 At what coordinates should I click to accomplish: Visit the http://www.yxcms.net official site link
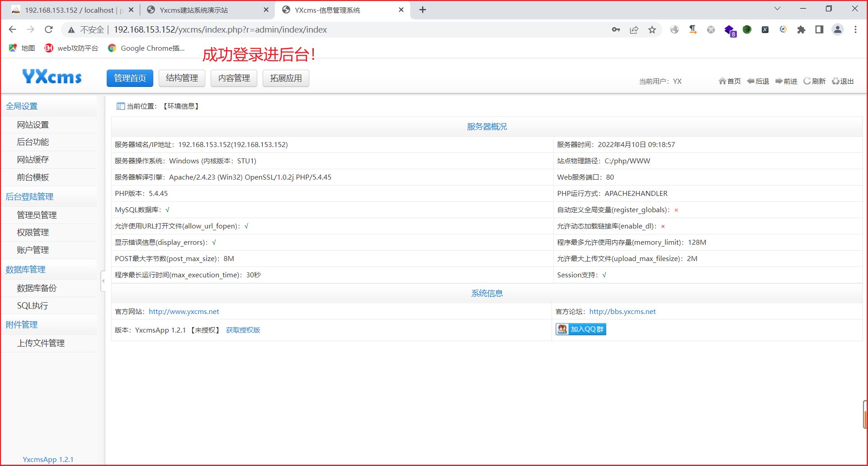pyautogui.click(x=184, y=312)
